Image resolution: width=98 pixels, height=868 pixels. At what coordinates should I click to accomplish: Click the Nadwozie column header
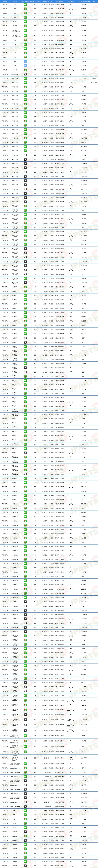pyautogui.click(x=71, y=1)
